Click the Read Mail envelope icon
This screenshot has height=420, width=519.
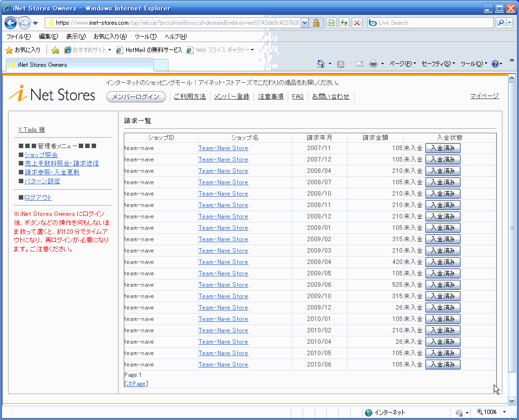coord(359,64)
